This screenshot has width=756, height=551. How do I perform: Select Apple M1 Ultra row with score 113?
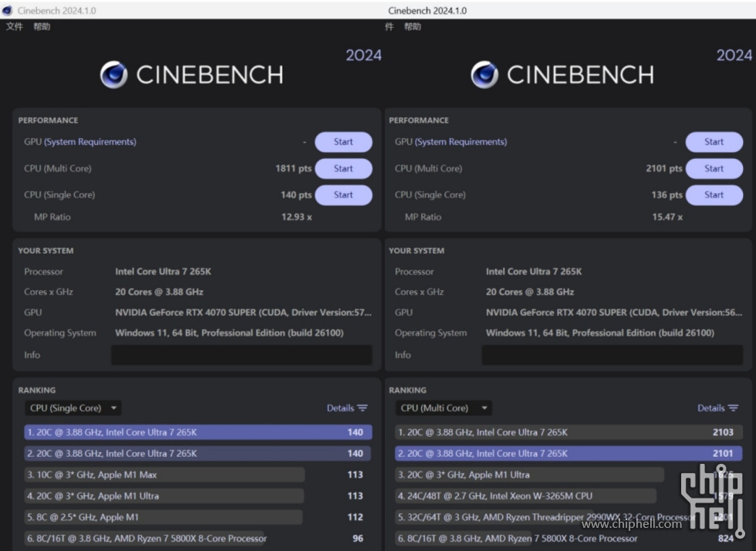[x=198, y=496]
